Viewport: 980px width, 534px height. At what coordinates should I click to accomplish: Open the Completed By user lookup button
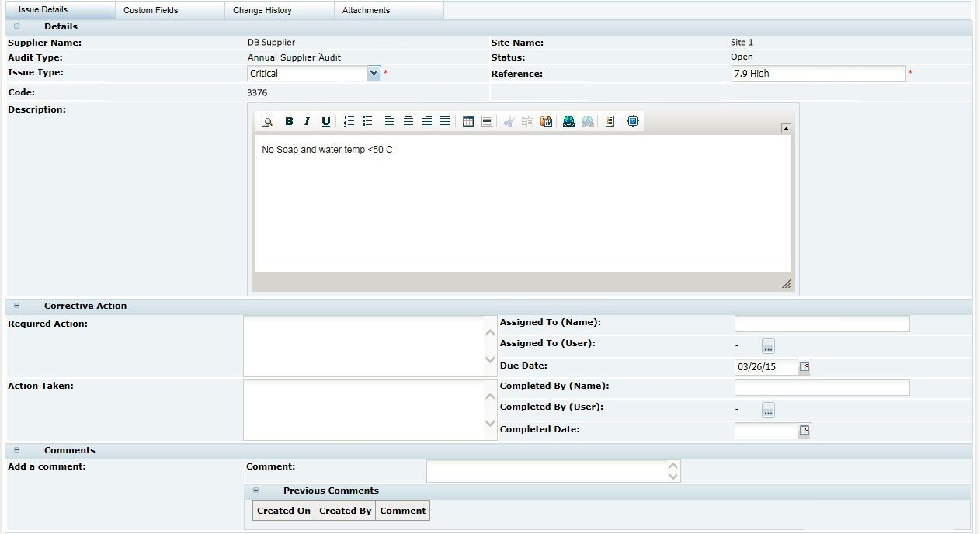768,410
